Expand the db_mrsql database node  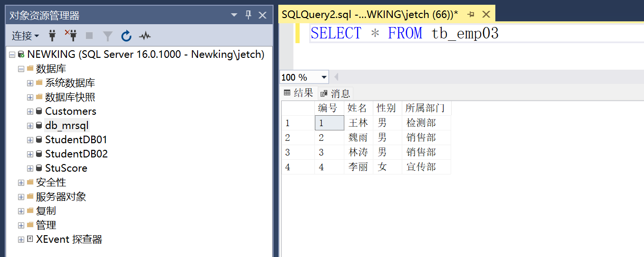(30, 126)
